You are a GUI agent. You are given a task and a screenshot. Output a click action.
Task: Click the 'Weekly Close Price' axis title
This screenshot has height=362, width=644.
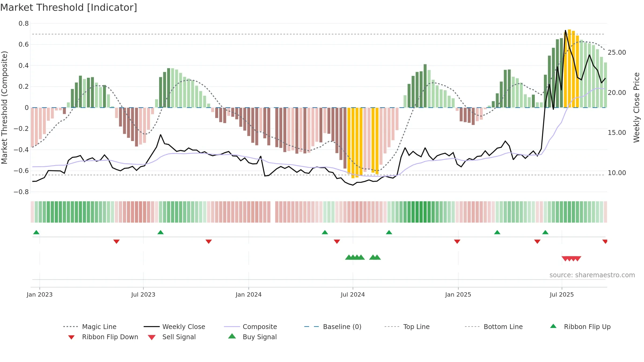tap(636, 108)
